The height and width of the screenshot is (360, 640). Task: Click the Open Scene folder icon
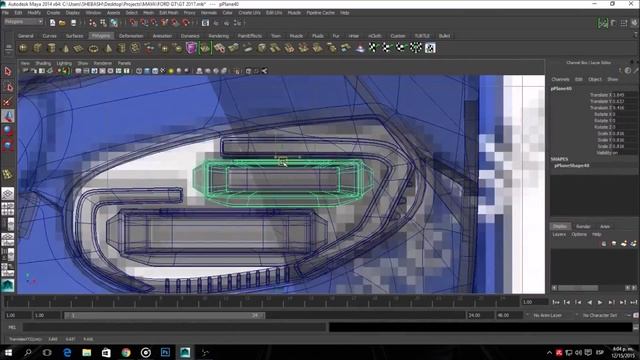click(62, 23)
